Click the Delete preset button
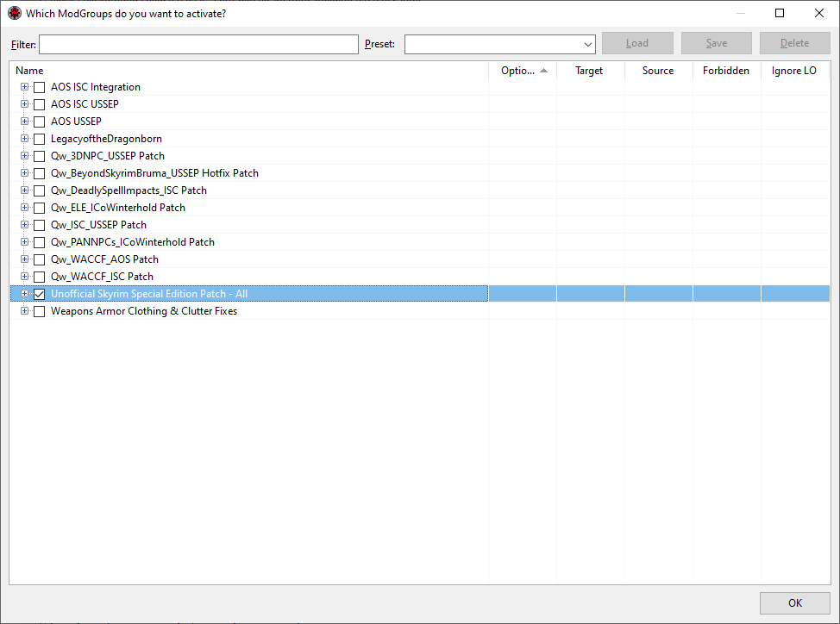This screenshot has height=624, width=840. (795, 43)
